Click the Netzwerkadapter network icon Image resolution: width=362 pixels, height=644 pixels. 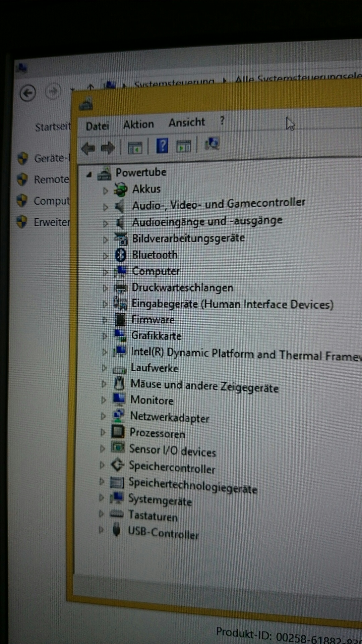pyautogui.click(x=118, y=415)
